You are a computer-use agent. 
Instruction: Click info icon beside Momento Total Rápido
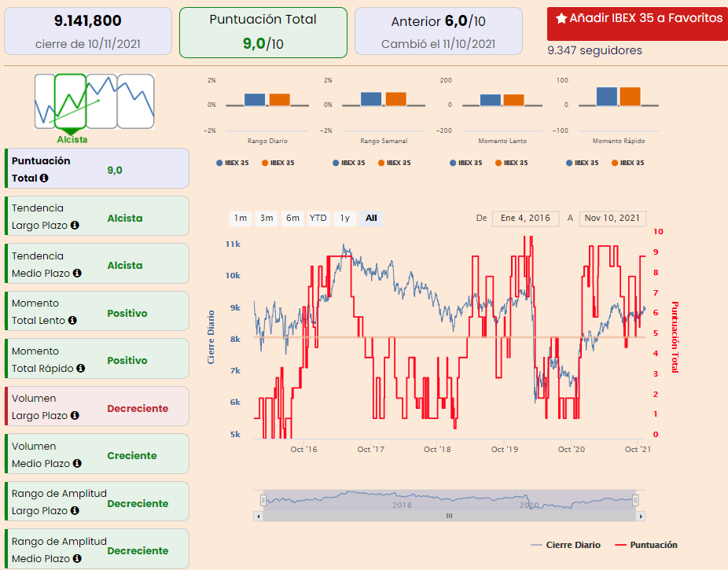click(x=81, y=368)
